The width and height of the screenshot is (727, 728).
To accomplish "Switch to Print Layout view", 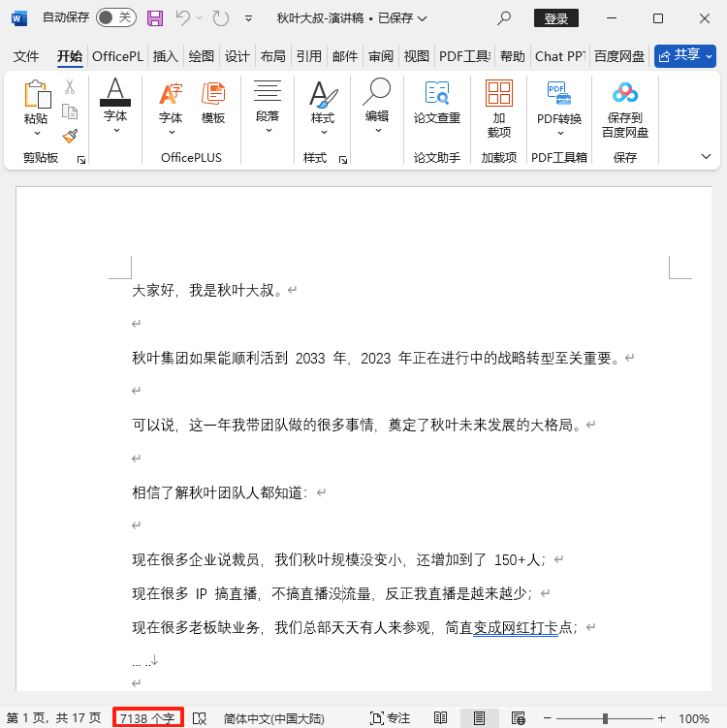I will coord(479,718).
